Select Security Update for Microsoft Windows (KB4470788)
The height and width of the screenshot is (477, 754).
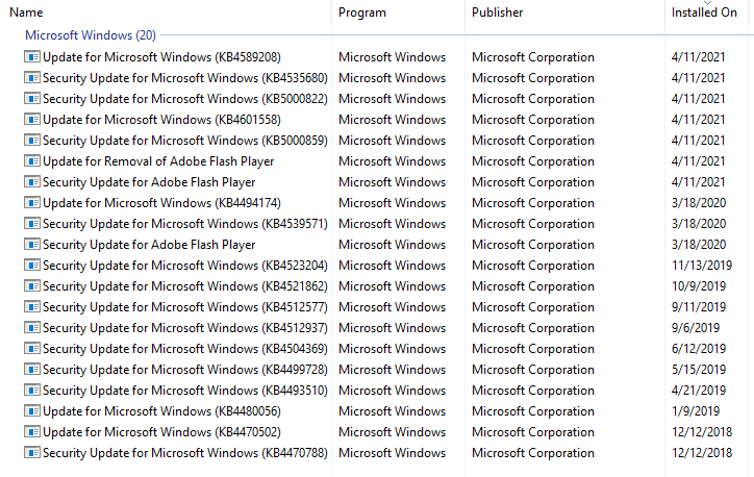coord(185,452)
